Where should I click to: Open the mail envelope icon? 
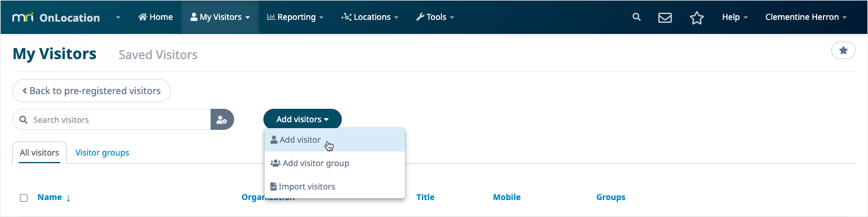(x=665, y=18)
